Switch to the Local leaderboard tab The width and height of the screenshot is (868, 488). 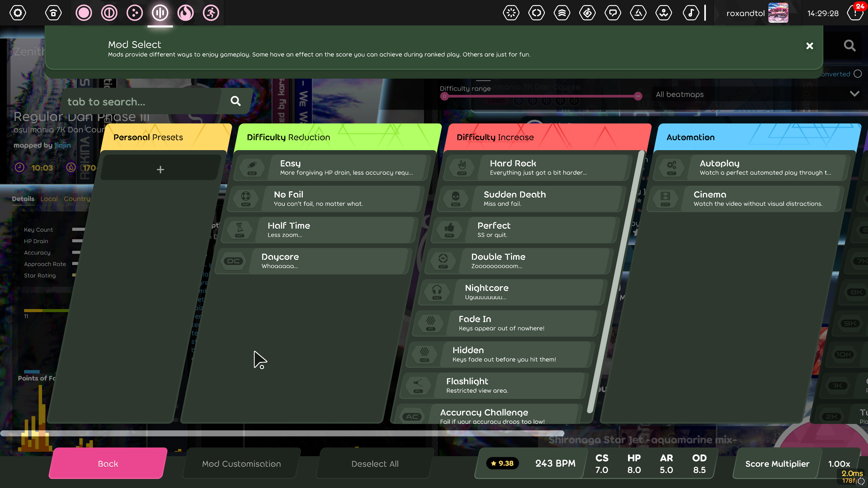coord(49,199)
